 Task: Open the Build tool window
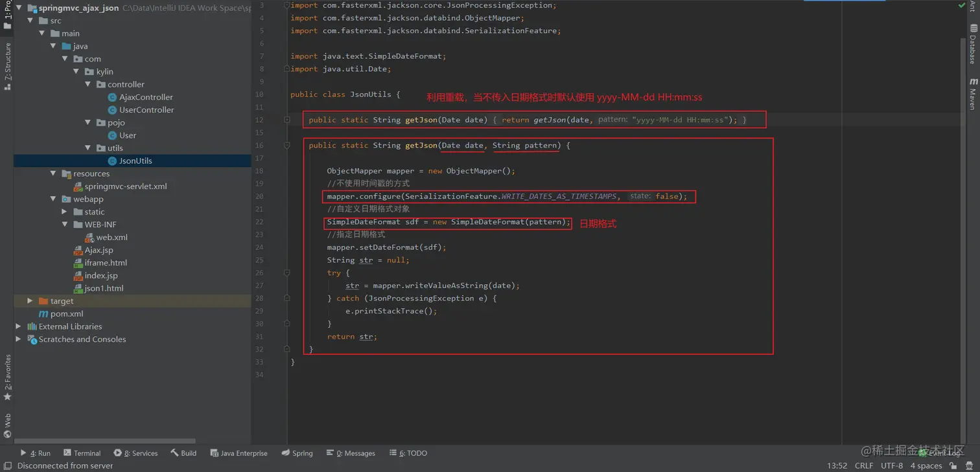pyautogui.click(x=183, y=453)
